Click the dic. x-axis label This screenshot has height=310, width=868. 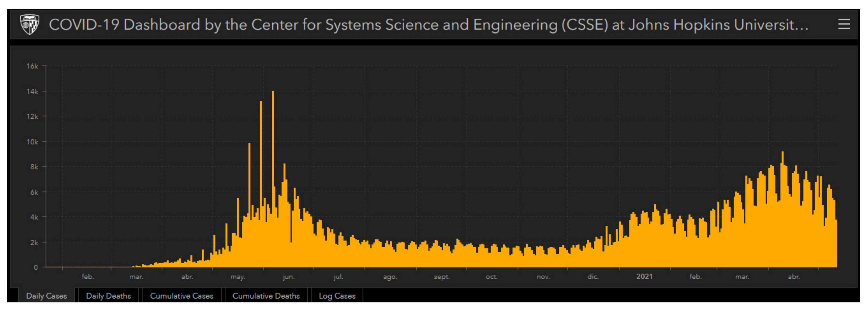(593, 277)
